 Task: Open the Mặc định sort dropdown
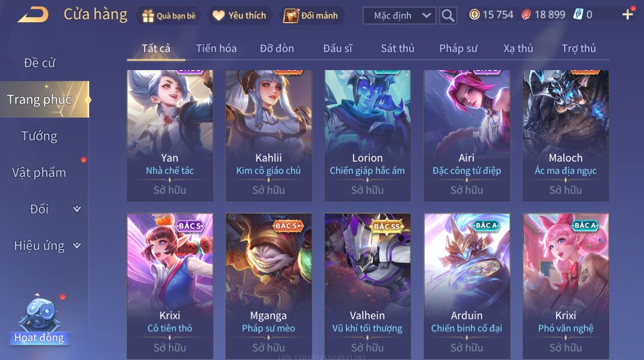tap(399, 15)
